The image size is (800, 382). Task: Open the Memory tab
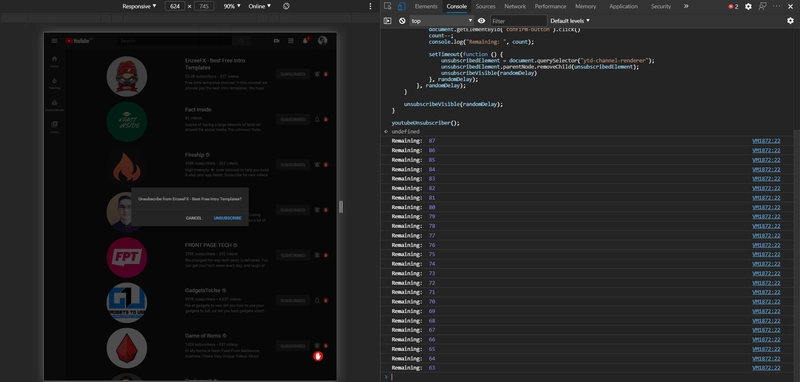pos(585,6)
